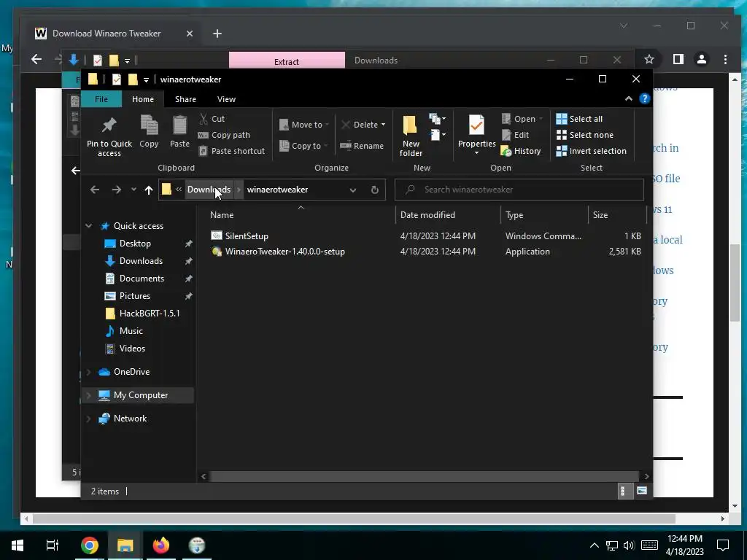Viewport: 747px width, 560px height.
Task: Sort by the Date modified column
Action: [448, 215]
